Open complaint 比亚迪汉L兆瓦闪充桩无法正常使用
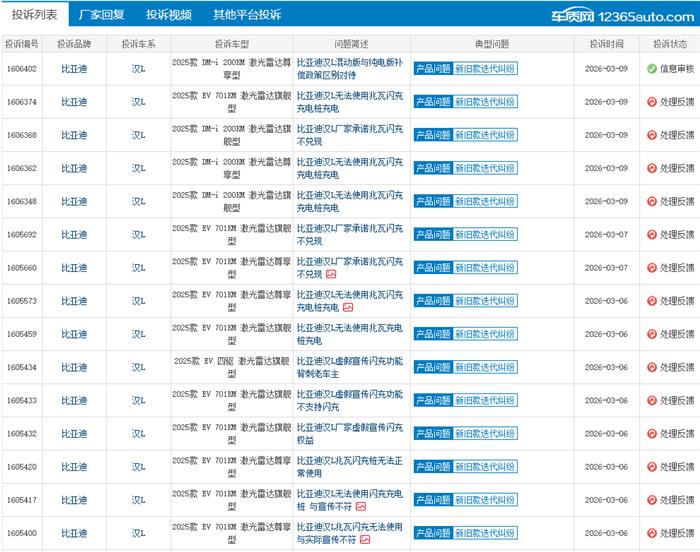This screenshot has height=552, width=700. coord(349,466)
